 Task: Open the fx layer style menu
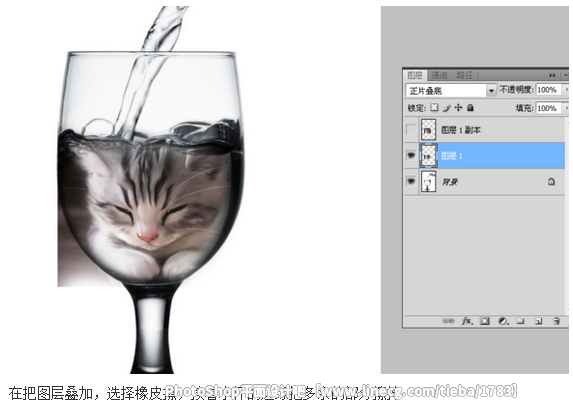tap(467, 321)
